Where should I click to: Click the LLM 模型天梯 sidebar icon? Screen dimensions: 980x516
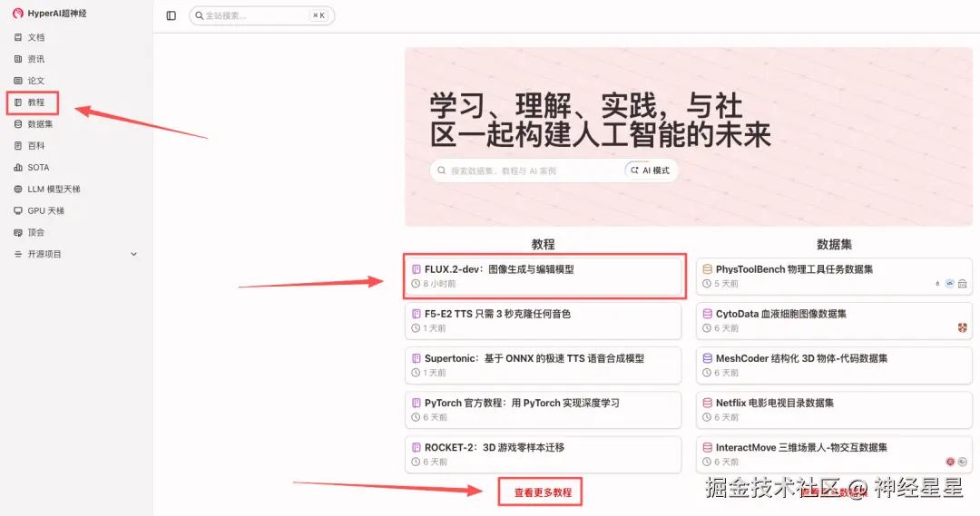[x=18, y=190]
